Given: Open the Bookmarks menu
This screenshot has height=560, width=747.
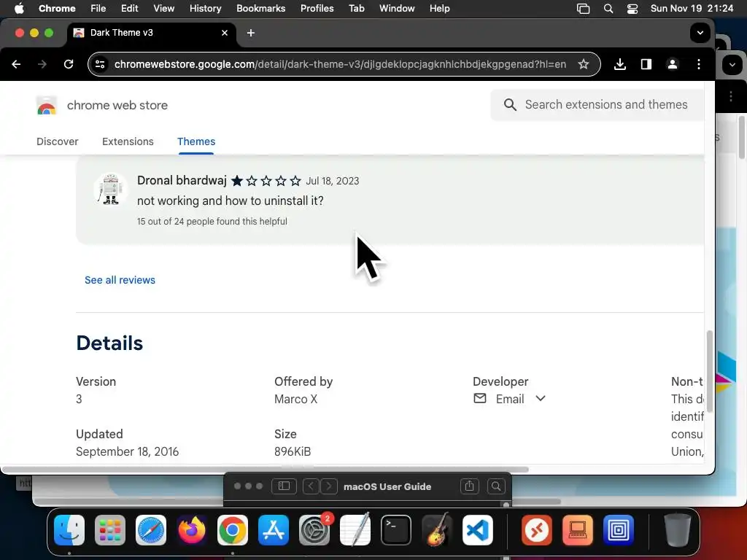Looking at the screenshot, I should [260, 9].
